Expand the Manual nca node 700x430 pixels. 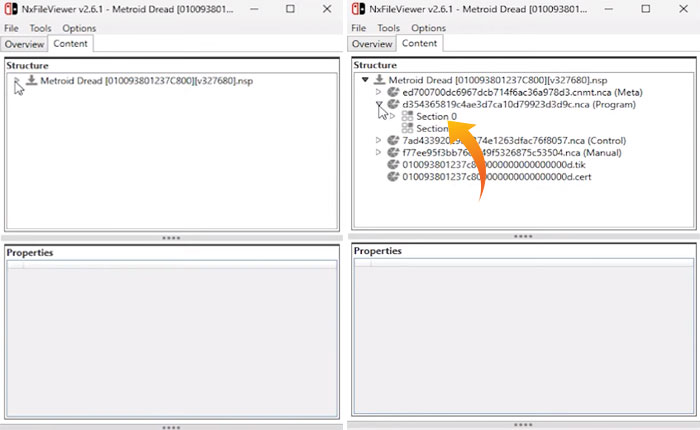coord(378,152)
